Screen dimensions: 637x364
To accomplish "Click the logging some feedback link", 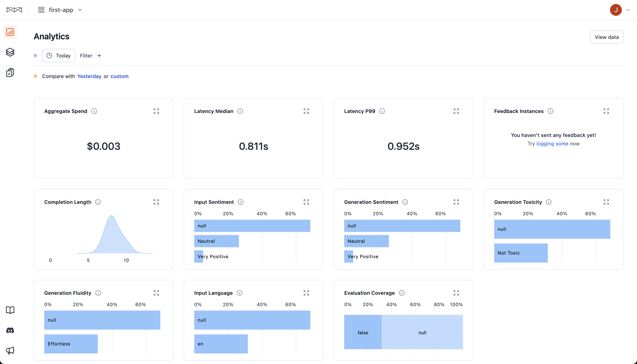I will point(552,143).
